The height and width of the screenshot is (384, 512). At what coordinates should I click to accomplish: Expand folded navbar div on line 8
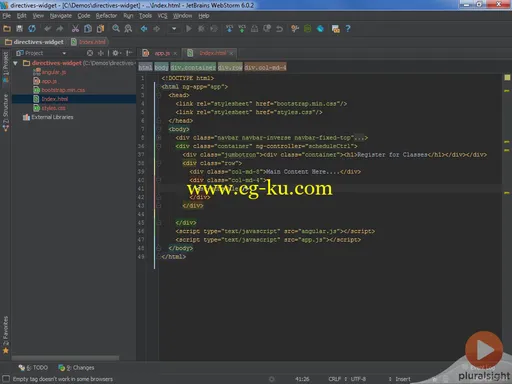tap(159, 138)
